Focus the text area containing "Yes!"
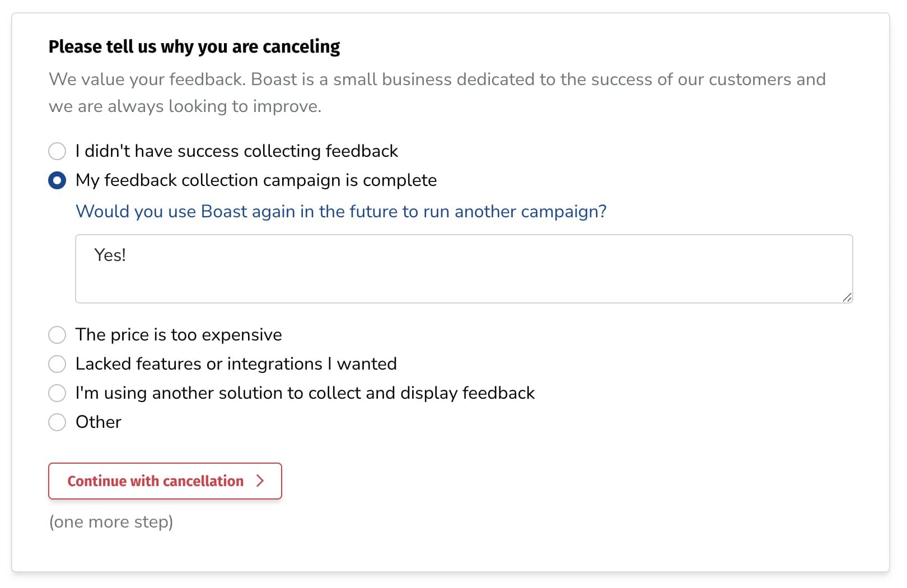The width and height of the screenshot is (907, 588). click(464, 269)
